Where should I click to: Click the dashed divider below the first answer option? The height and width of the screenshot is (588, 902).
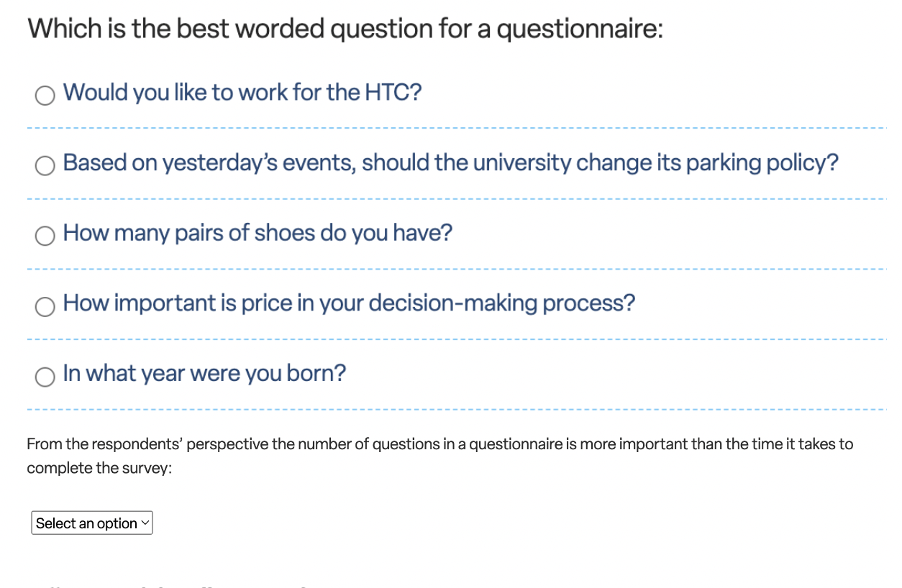451,127
